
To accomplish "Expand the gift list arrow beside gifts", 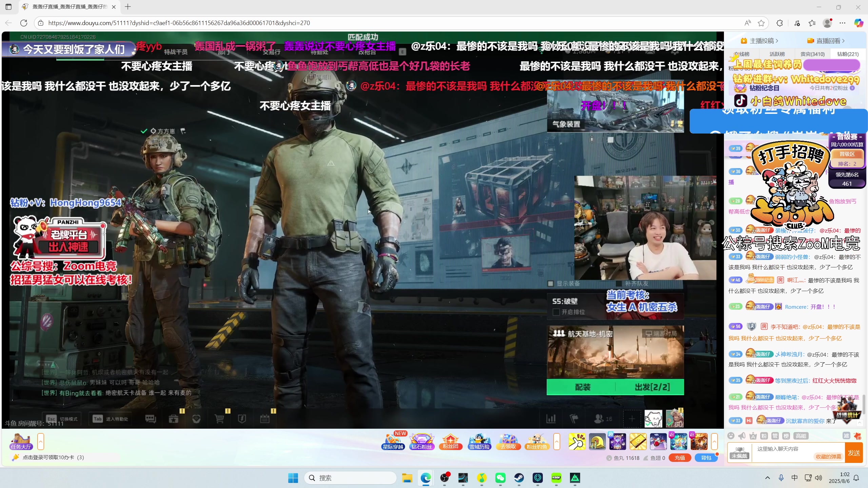I will (x=714, y=442).
